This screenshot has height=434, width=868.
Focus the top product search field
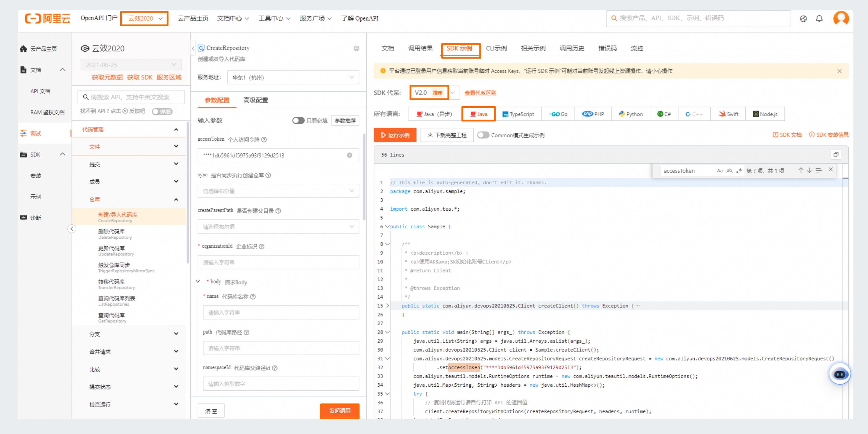(x=699, y=19)
